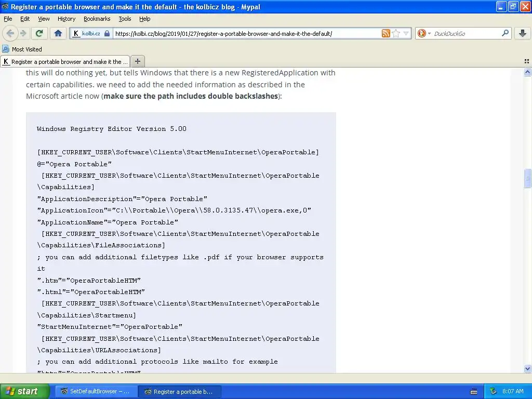
Task: Click the '.html'="OperaPortableHTM" line
Action: click(91, 292)
